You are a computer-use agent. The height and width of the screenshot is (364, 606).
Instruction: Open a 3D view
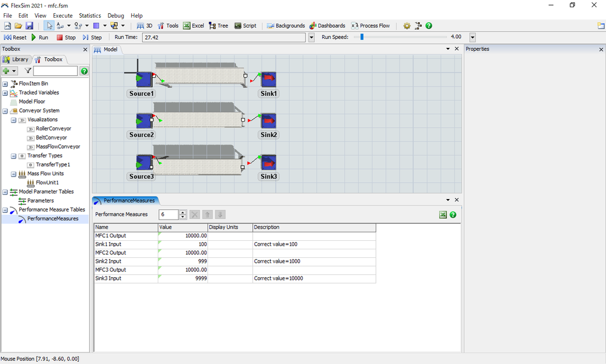pyautogui.click(x=144, y=25)
